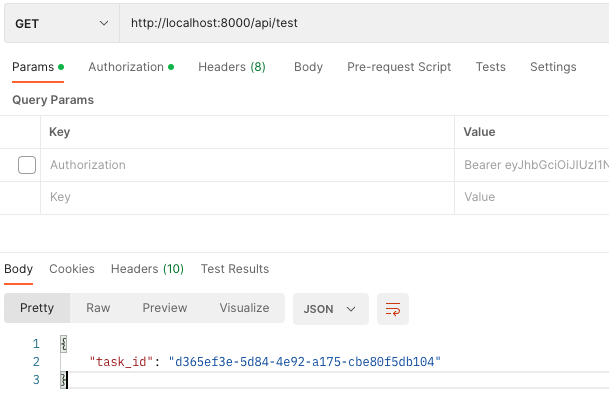
Task: Open the GET method dropdown
Action: 62,23
